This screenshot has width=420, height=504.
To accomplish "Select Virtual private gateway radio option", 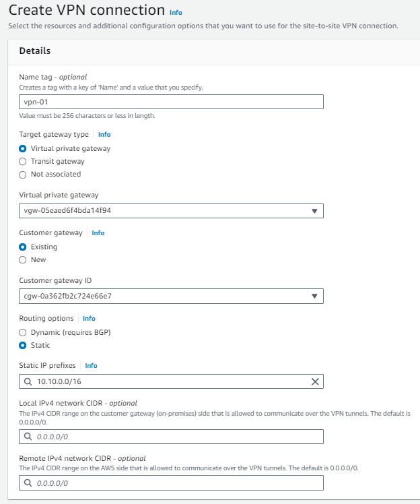I will click(x=23, y=148).
